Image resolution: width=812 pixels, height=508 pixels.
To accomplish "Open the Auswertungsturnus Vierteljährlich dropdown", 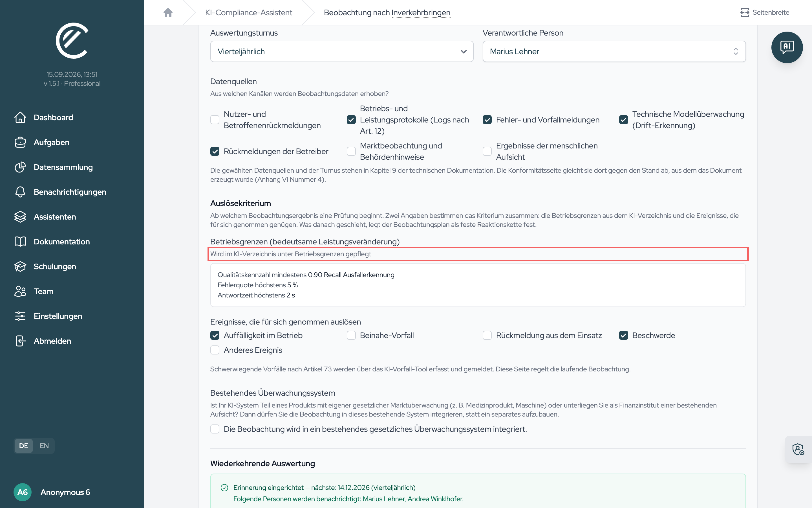I will click(x=342, y=51).
